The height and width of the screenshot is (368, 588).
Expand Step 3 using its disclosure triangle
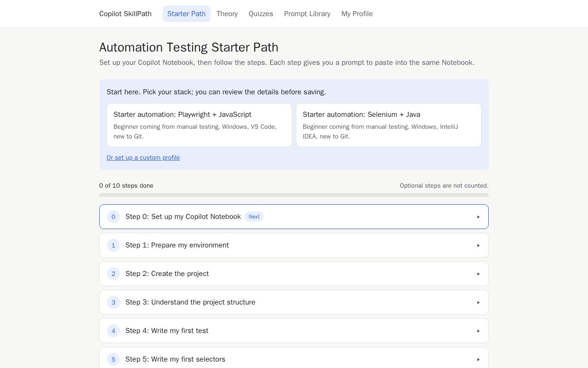point(478,302)
